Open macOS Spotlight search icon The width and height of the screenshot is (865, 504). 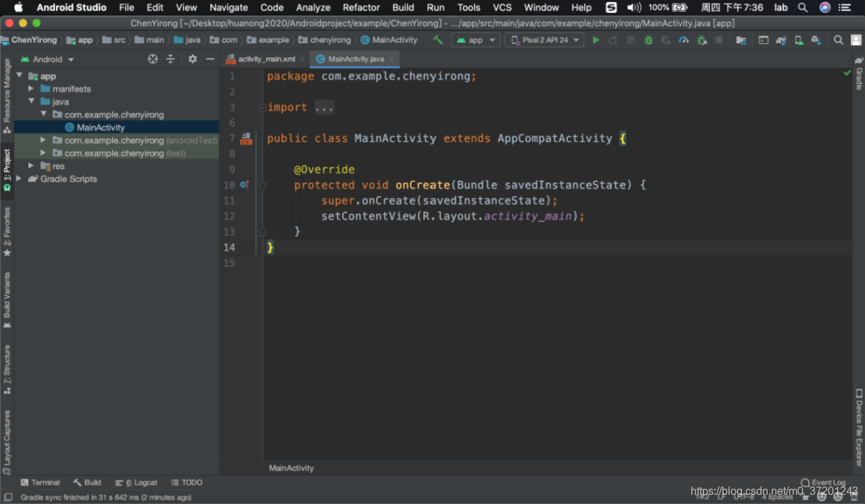tap(803, 7)
